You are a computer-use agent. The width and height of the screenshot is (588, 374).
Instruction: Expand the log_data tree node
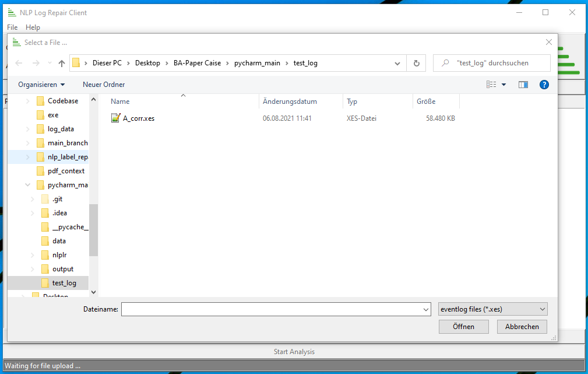28,129
